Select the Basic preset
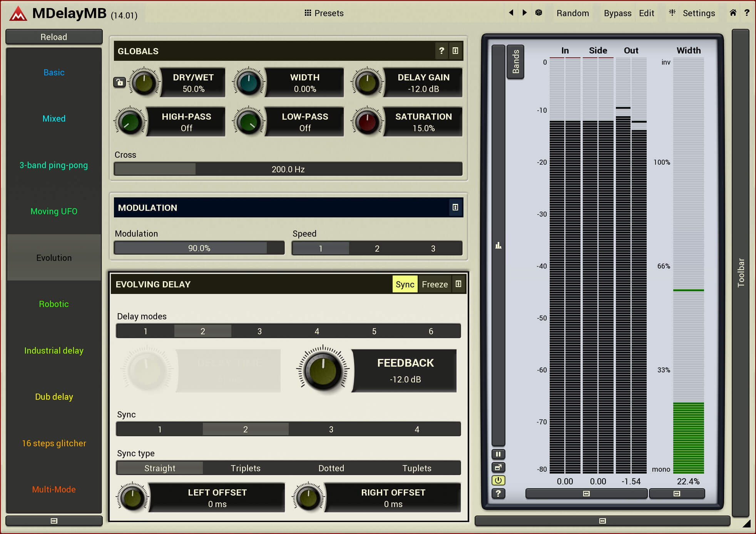Viewport: 756px width, 534px height. click(54, 72)
